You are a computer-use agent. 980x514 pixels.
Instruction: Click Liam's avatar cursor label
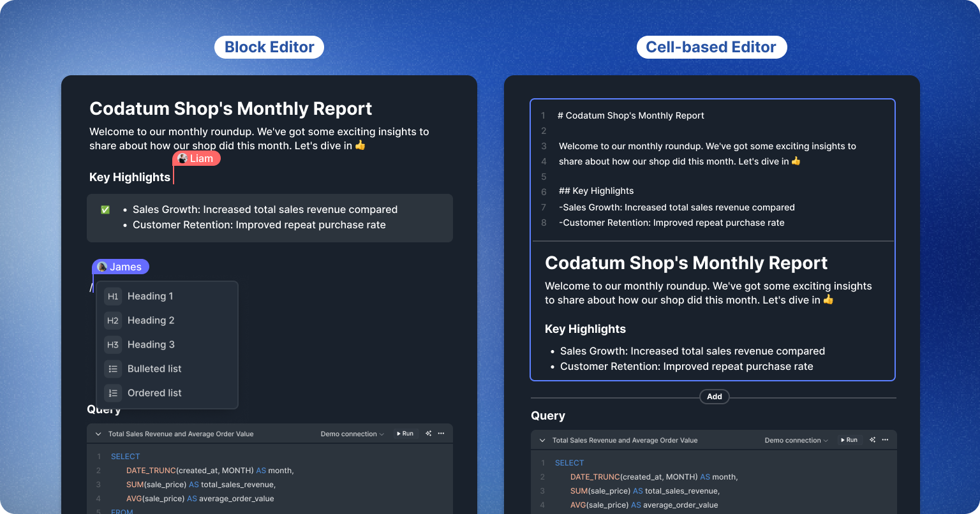pyautogui.click(x=197, y=159)
